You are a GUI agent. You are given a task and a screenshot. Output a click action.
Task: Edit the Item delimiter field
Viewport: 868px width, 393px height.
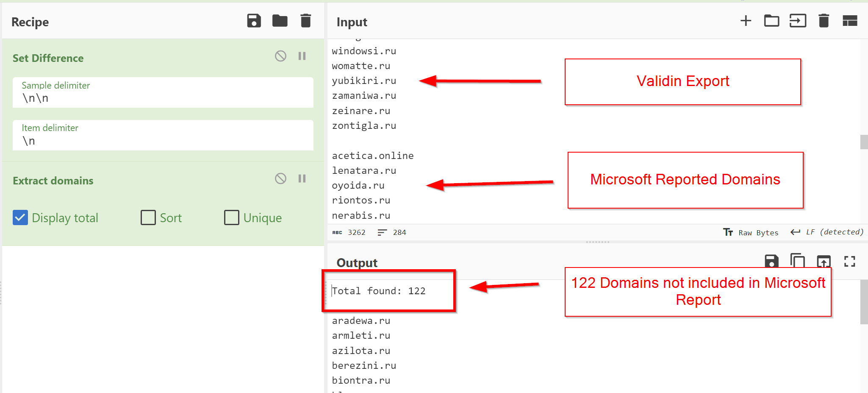[x=163, y=135]
